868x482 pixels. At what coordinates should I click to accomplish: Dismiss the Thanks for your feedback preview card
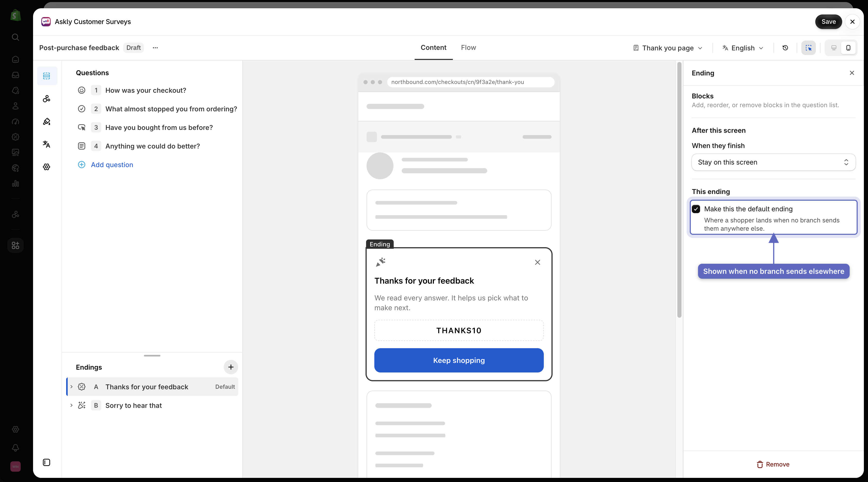[537, 262]
